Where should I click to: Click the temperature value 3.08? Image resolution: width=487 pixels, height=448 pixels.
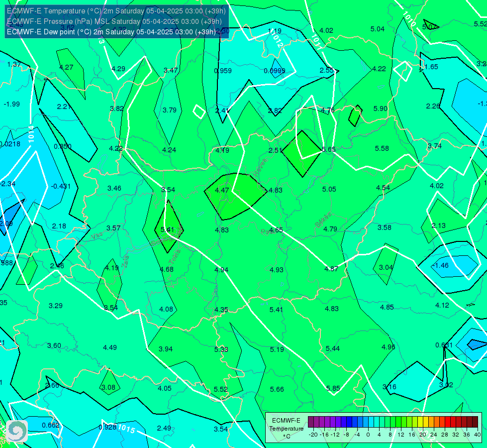point(108,387)
